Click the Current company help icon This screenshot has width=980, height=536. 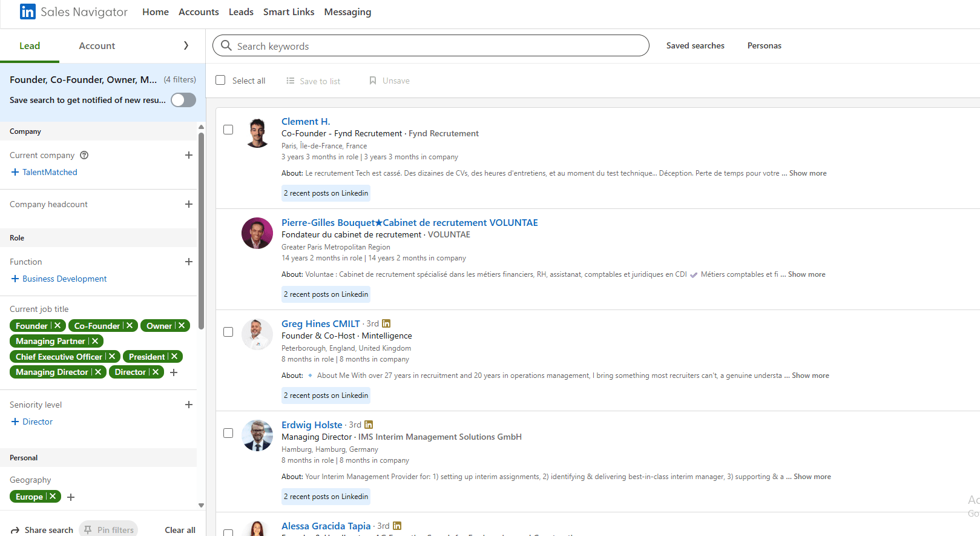(x=84, y=155)
